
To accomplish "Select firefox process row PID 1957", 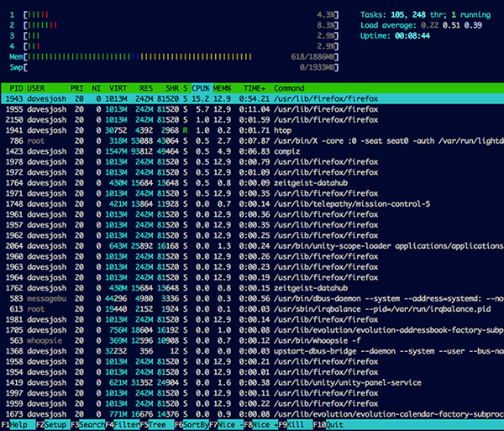I will coord(253,225).
